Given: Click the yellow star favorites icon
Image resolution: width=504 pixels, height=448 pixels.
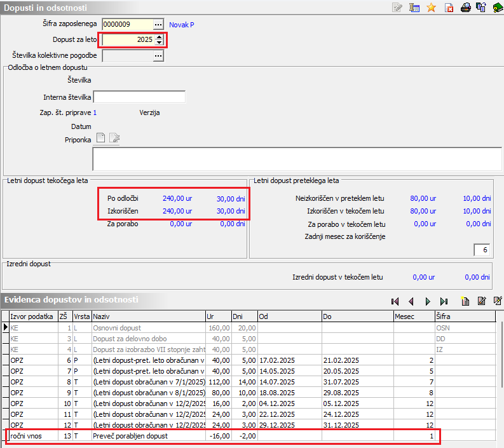Looking at the screenshot, I should pyautogui.click(x=432, y=8).
